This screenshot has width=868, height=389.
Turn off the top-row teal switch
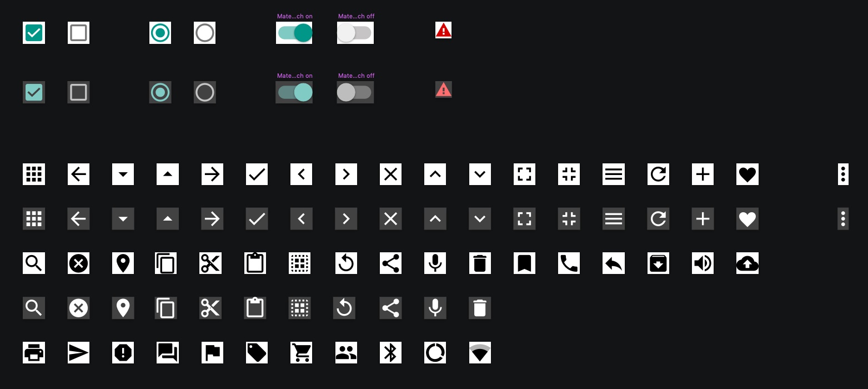294,33
